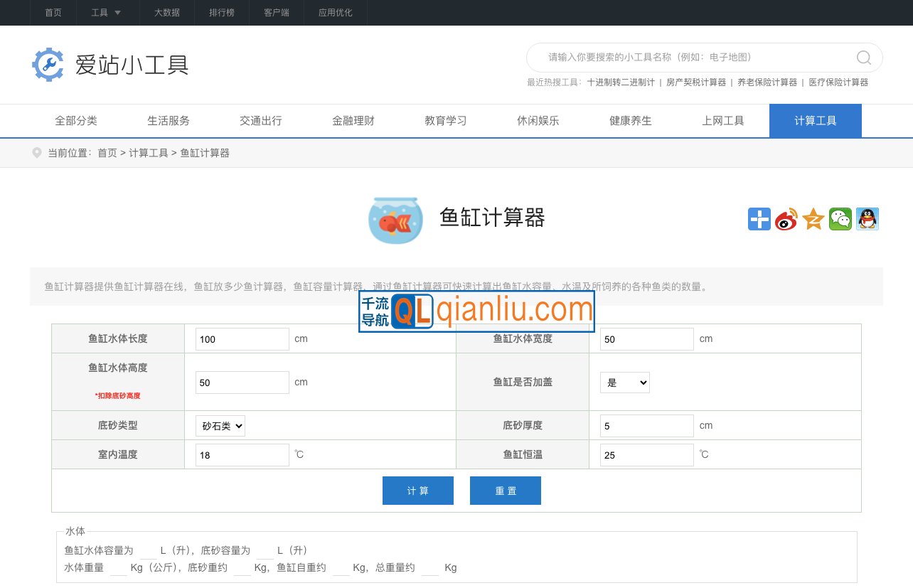Click the breadcrumb location pin icon
The width and height of the screenshot is (913, 588).
point(36,152)
